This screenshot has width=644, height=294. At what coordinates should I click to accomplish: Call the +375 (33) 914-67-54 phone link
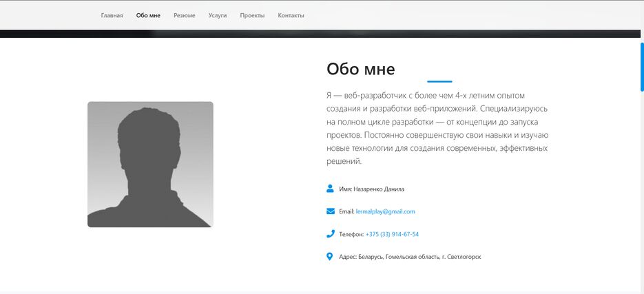tap(392, 235)
